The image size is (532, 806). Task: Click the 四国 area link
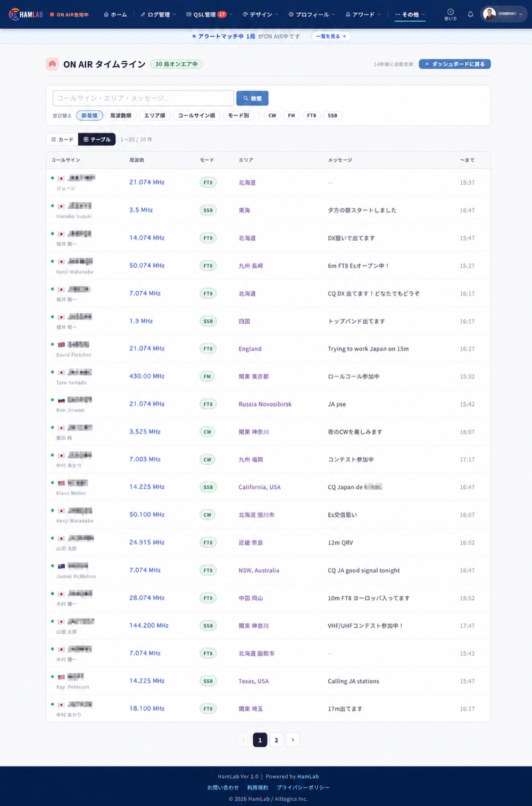[244, 321]
